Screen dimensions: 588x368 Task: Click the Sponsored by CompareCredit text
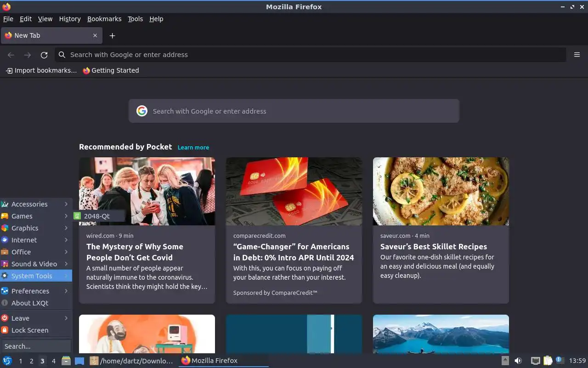(x=275, y=293)
